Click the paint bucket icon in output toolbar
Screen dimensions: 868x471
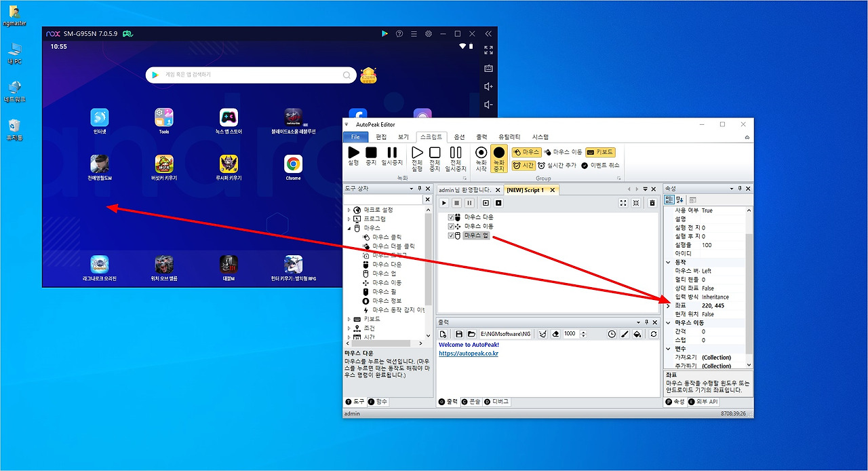[x=637, y=334]
